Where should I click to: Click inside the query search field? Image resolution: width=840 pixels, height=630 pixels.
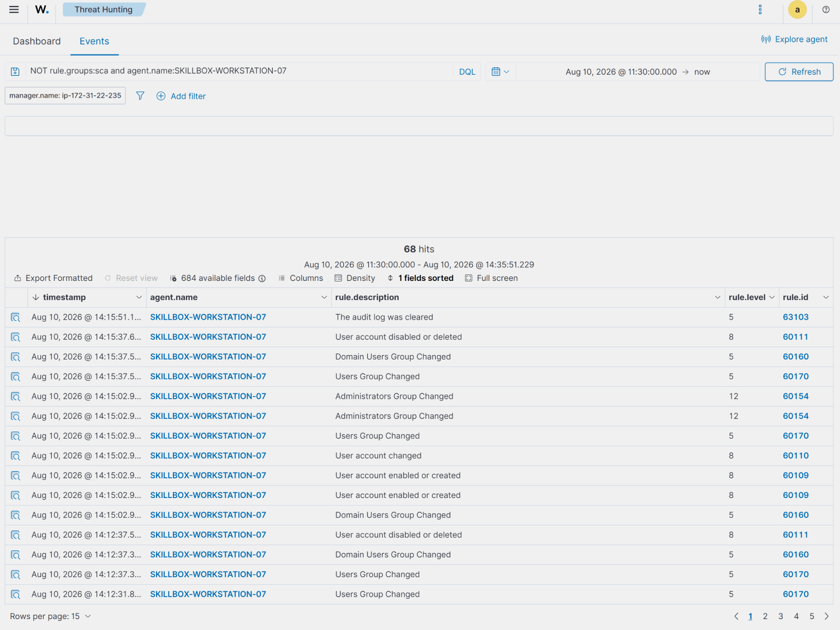point(240,71)
